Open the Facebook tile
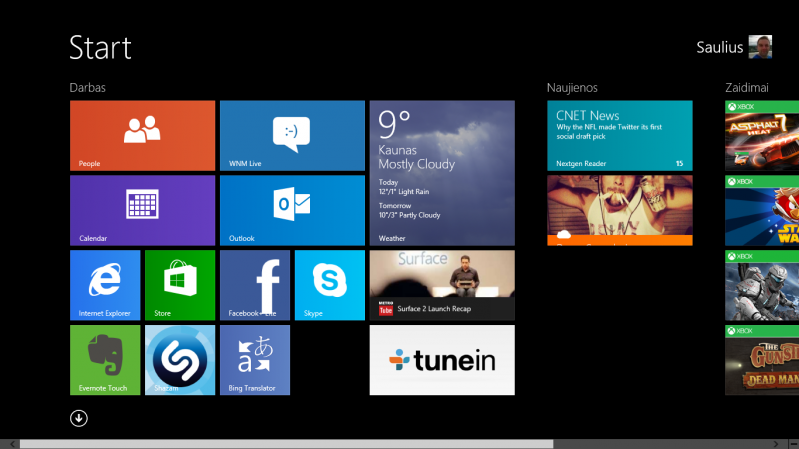 click(255, 285)
